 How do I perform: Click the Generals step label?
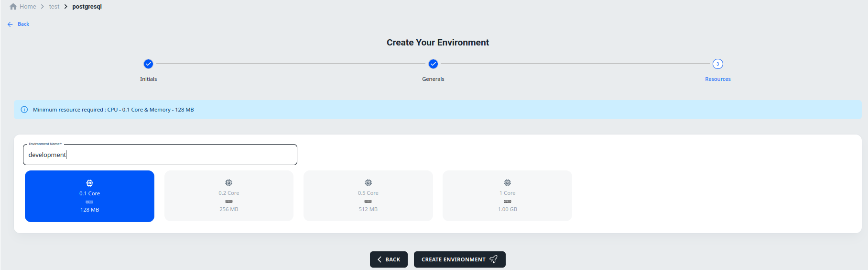tap(433, 79)
